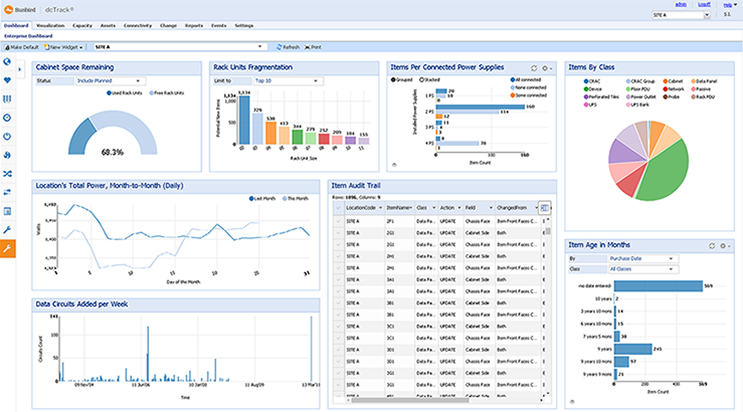
Task: Refresh the Item Age in Months widget
Action: point(712,246)
